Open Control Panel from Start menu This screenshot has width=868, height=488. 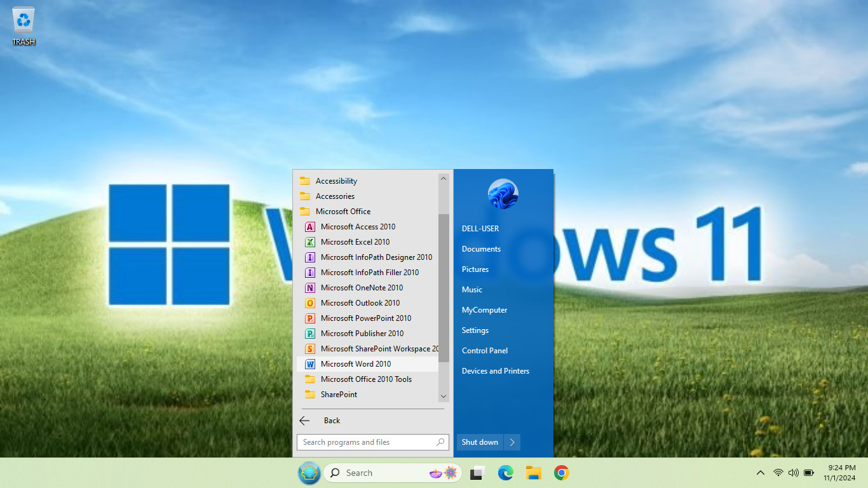tap(484, 351)
